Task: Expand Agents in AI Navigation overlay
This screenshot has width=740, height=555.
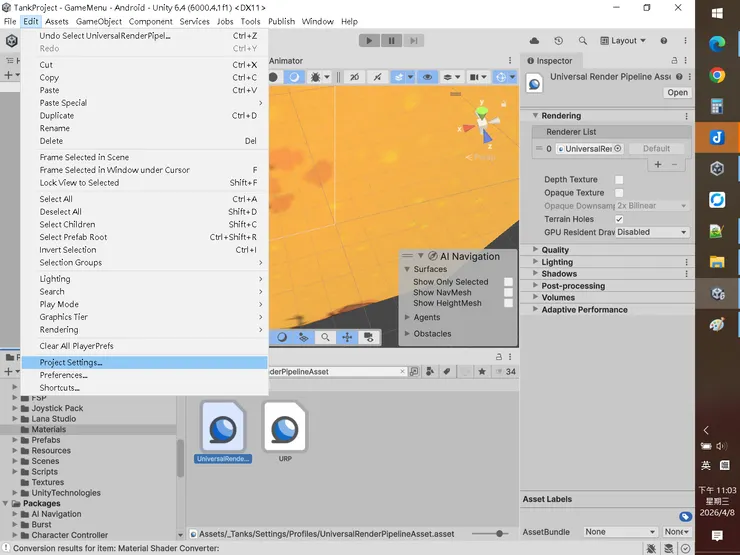Action: [x=407, y=317]
